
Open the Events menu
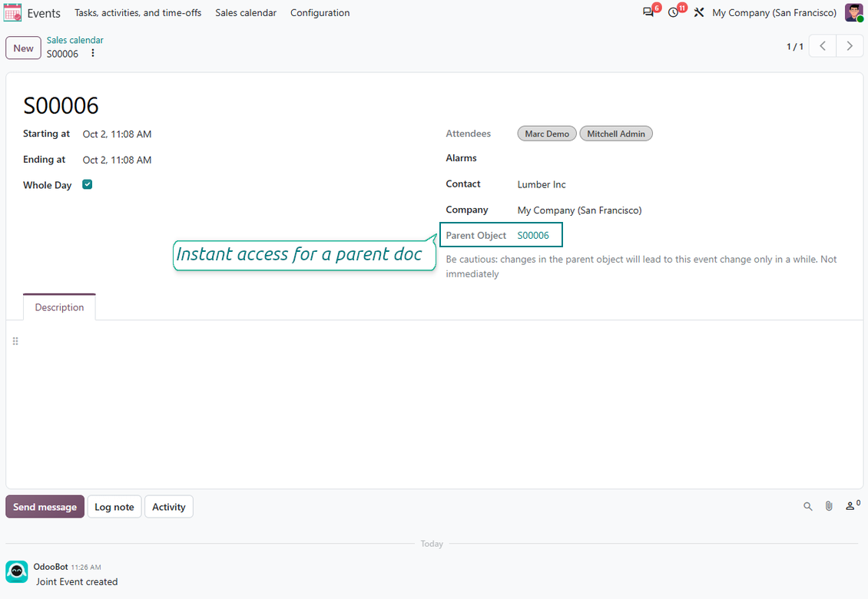click(44, 13)
